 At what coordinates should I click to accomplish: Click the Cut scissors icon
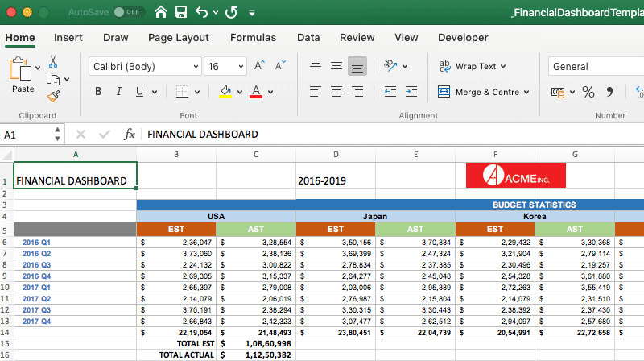coord(53,62)
